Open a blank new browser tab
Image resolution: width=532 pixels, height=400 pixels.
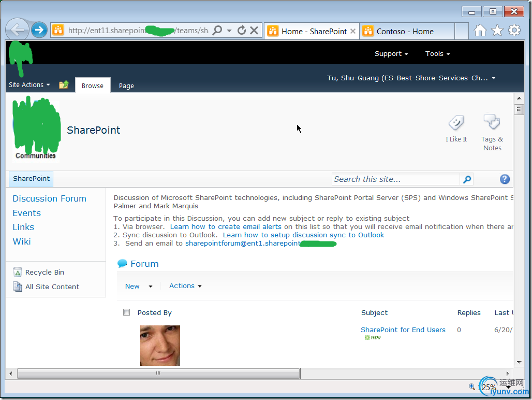(462, 31)
